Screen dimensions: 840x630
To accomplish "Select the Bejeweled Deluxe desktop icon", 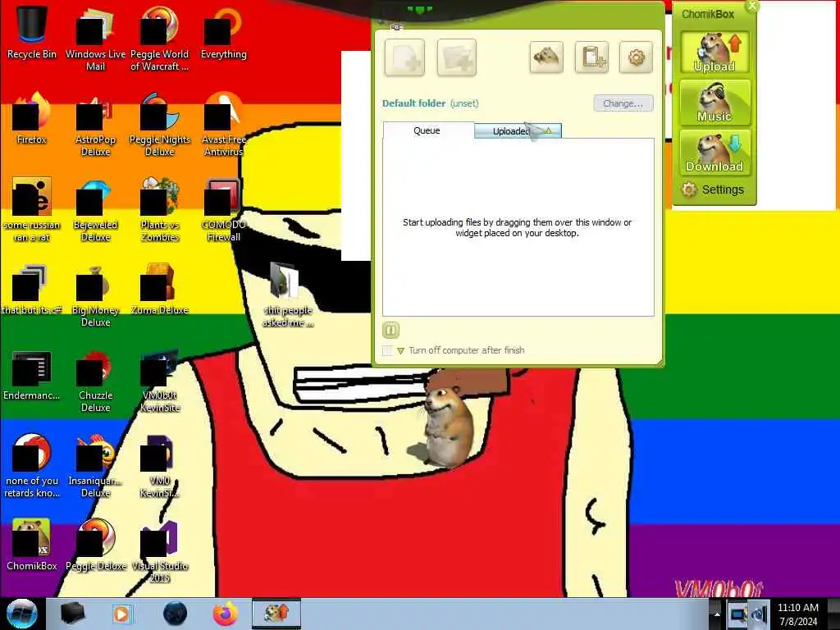I will point(95,210).
